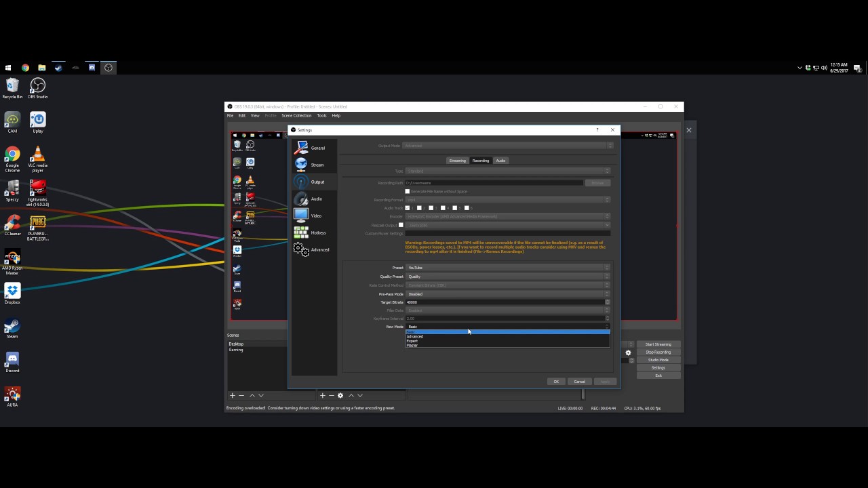Toggle audio track 3 checkbox

(x=431, y=208)
